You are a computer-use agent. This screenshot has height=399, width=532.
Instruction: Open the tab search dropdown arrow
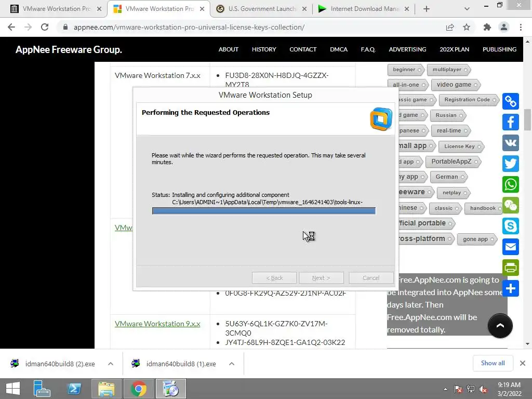pos(467,9)
